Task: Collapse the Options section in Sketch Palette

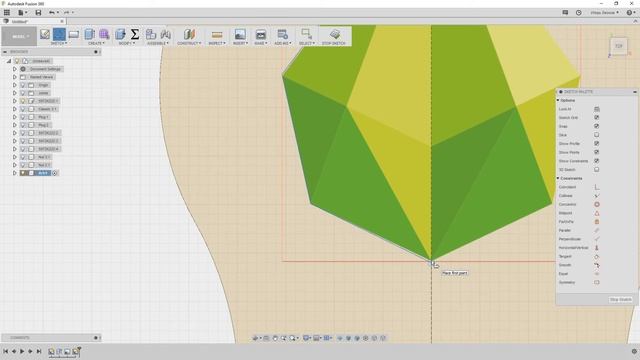Action: pyautogui.click(x=558, y=100)
